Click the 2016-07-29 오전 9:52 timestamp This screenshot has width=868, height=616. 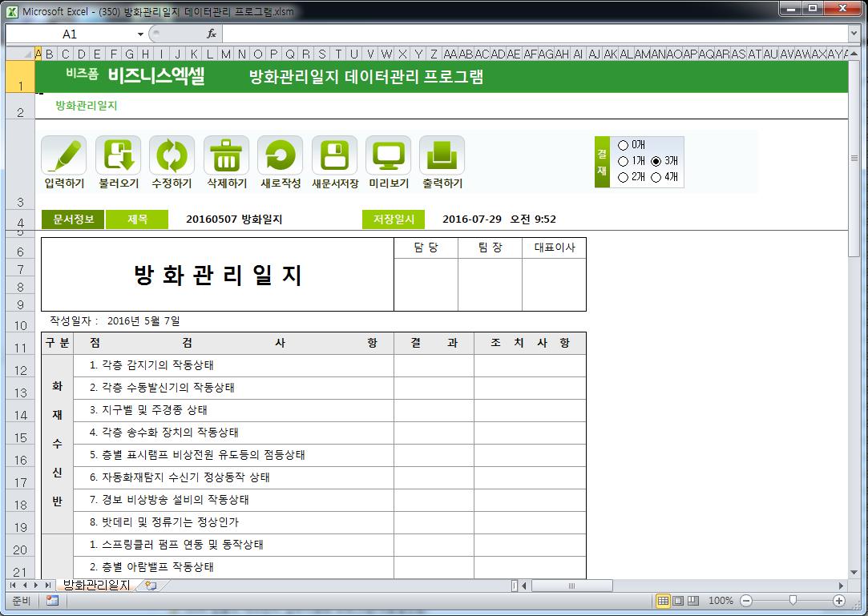click(x=499, y=219)
